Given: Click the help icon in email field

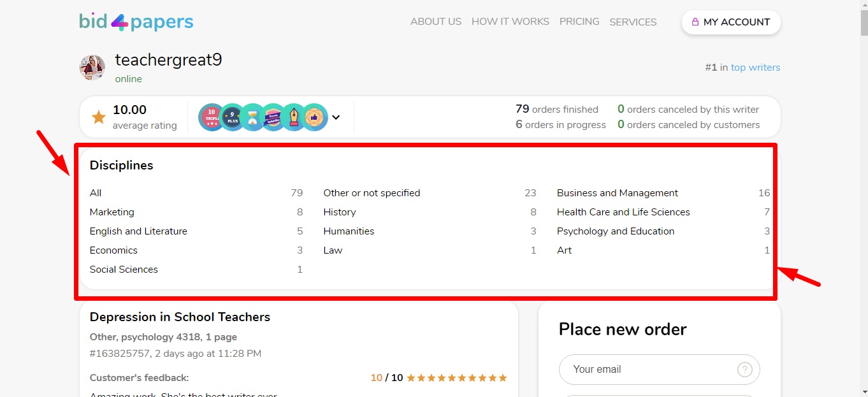Looking at the screenshot, I should [x=744, y=370].
